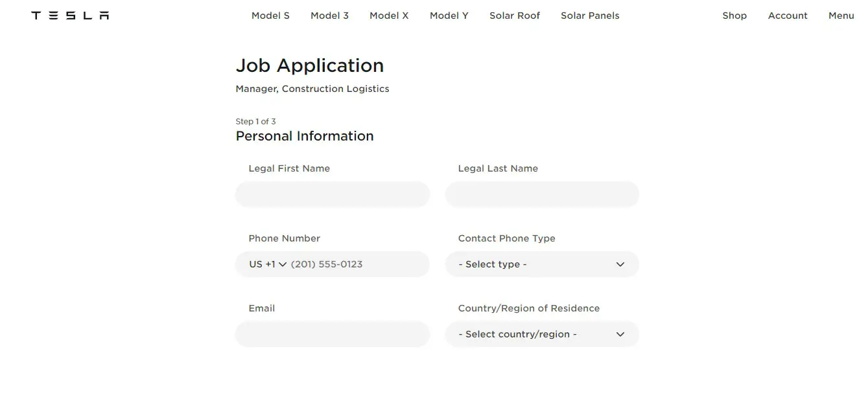
Task: Click the chevron in the Select type box
Action: pyautogui.click(x=620, y=264)
